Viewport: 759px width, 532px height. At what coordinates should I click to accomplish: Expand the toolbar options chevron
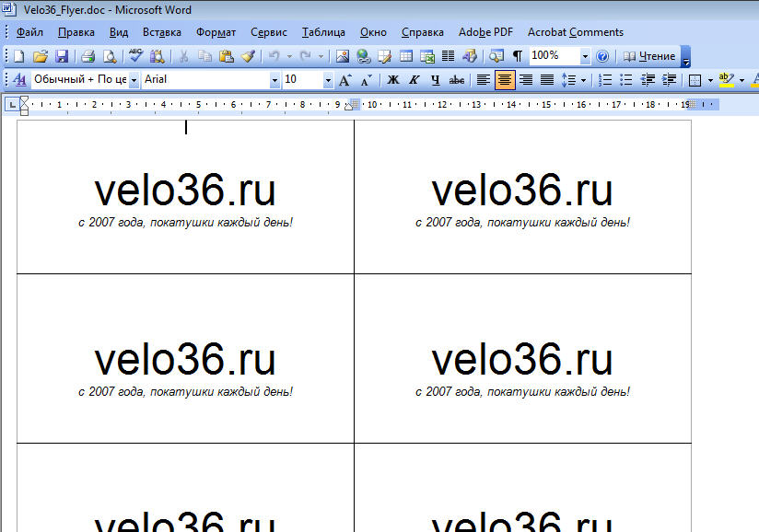(685, 56)
